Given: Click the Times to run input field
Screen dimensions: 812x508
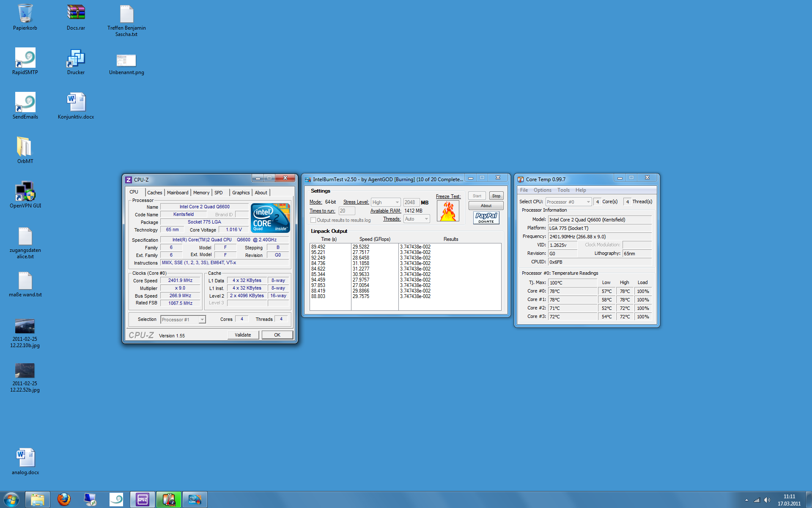Looking at the screenshot, I should [x=346, y=211].
